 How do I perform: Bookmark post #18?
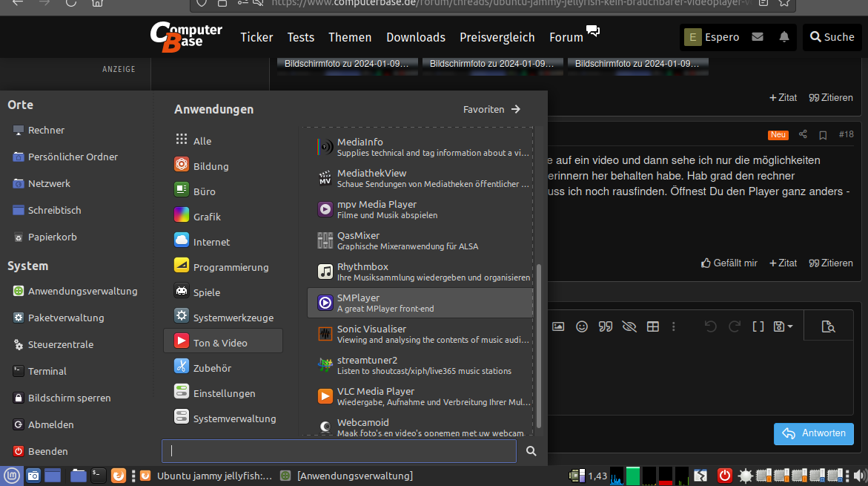coord(824,134)
